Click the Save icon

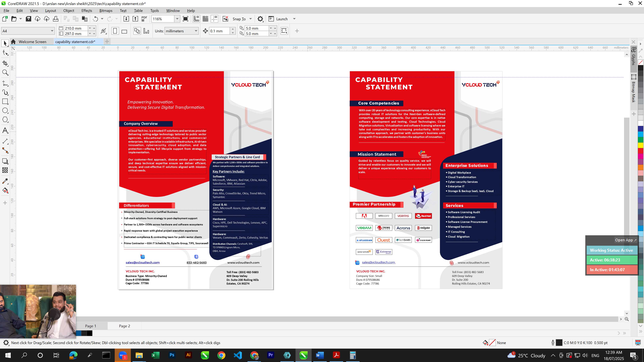[x=28, y=19]
